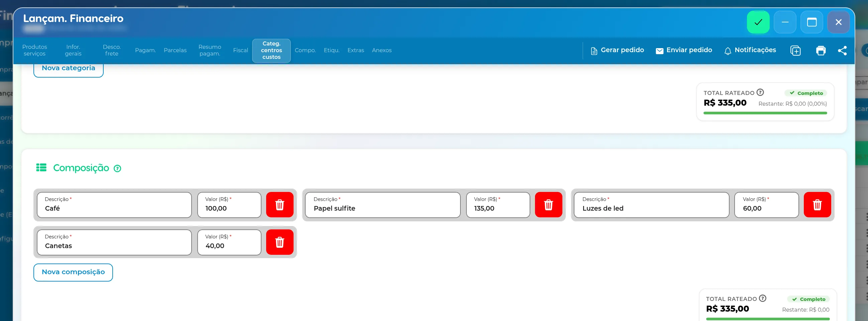The image size is (868, 321).
Task: Edit the Café description field
Action: [114, 205]
